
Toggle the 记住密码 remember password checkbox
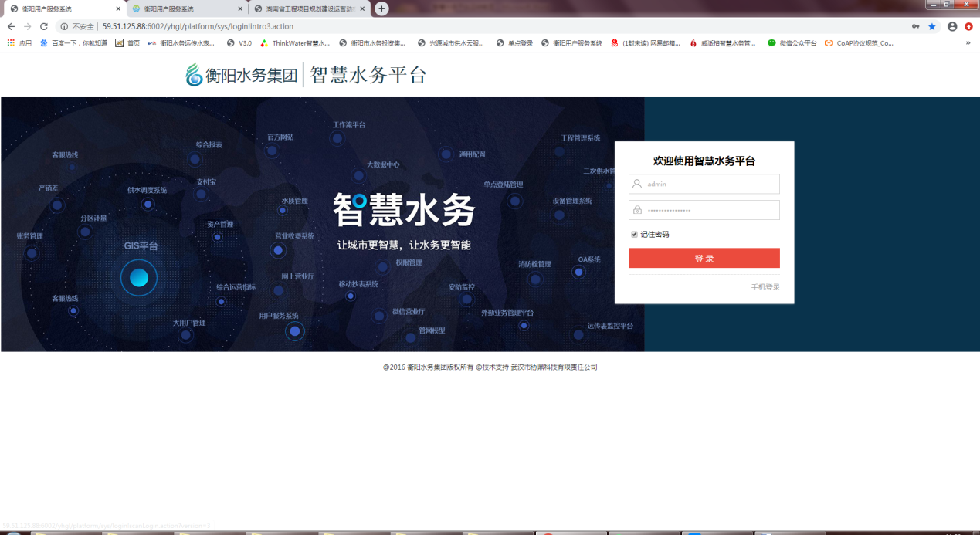(x=635, y=234)
